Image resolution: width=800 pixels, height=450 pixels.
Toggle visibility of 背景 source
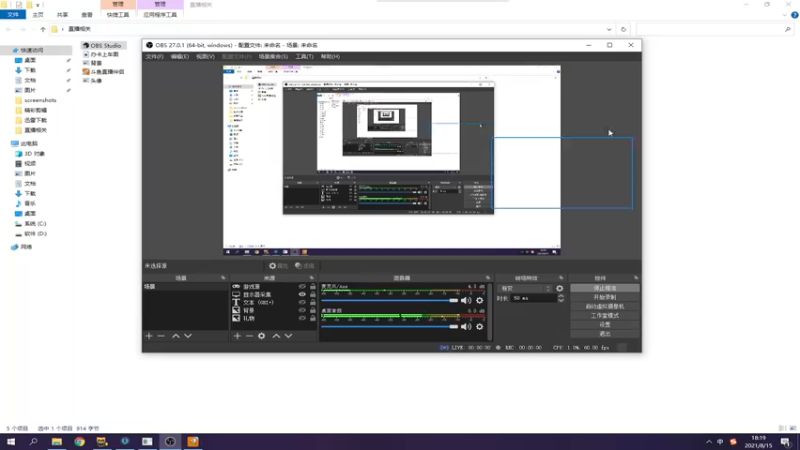click(x=302, y=310)
